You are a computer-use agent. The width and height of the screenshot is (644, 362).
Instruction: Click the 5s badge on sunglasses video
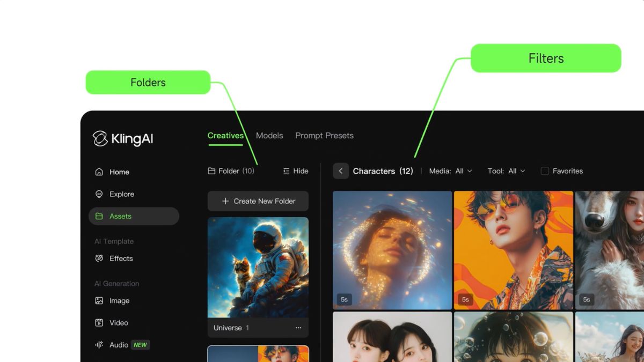(x=465, y=299)
